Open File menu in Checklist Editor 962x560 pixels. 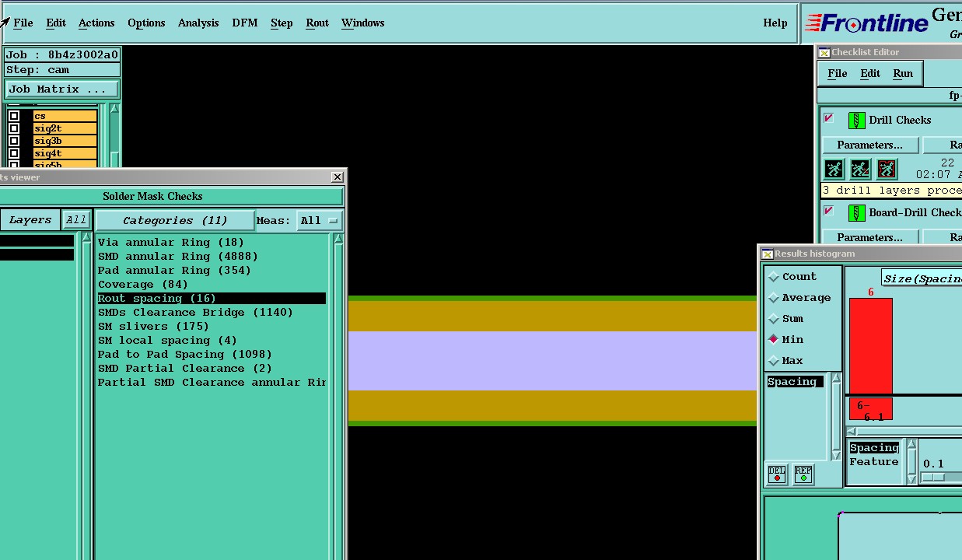[838, 74]
